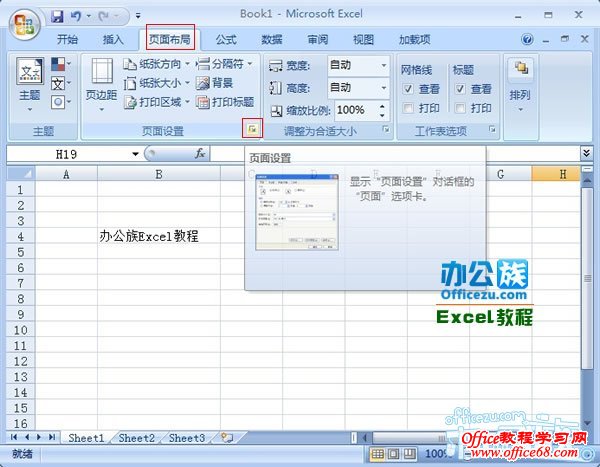This screenshot has width=600, height=467.
Task: Go to the last sheet tab
Action: pos(52,437)
